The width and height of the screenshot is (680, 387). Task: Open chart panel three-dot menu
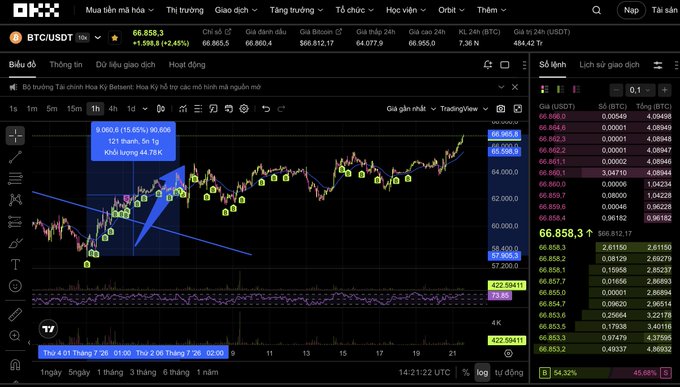click(x=524, y=65)
